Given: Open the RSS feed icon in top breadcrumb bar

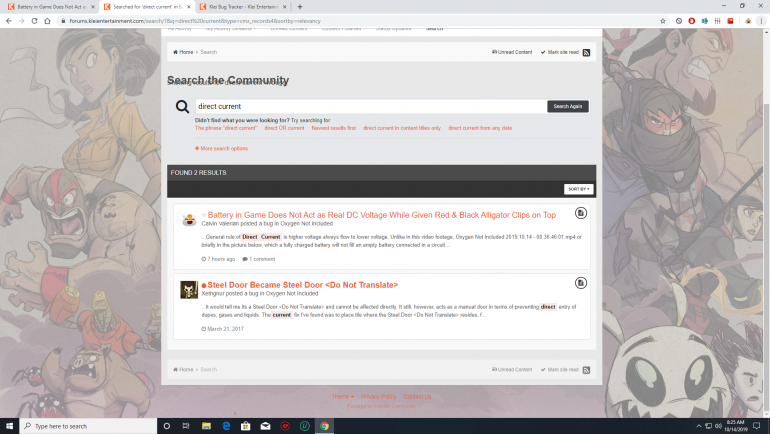Looking at the screenshot, I should pos(586,53).
